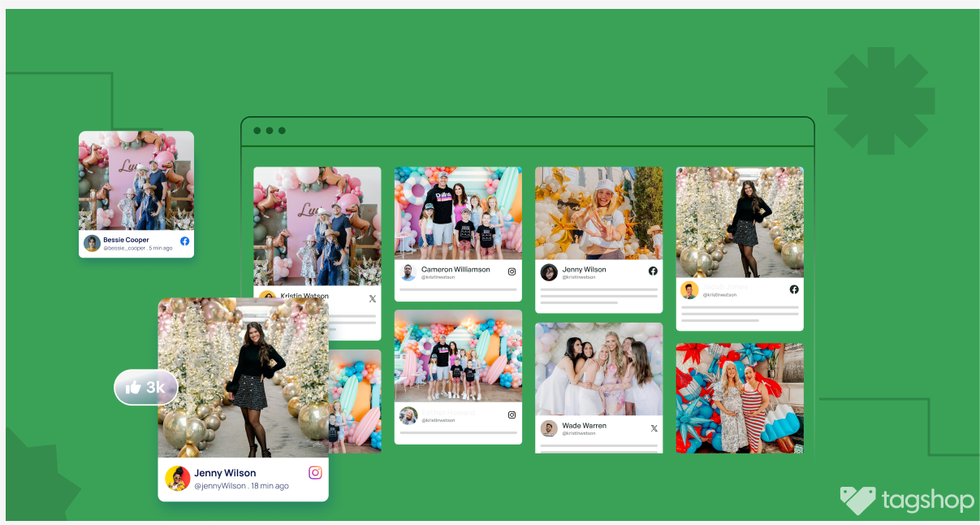Image resolution: width=980 pixels, height=525 pixels.
Task: Open Bessie Cooper's horse balloon family photo
Action: click(x=136, y=180)
